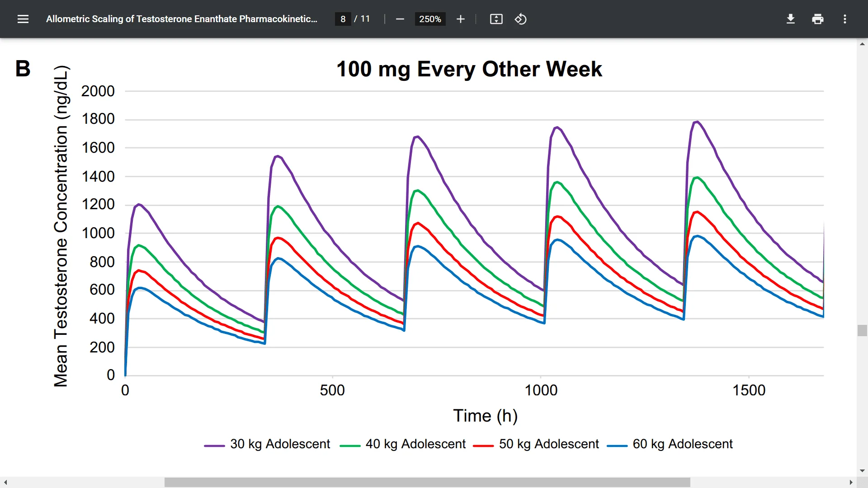
Task: Click the zoom in plus button
Action: click(460, 19)
